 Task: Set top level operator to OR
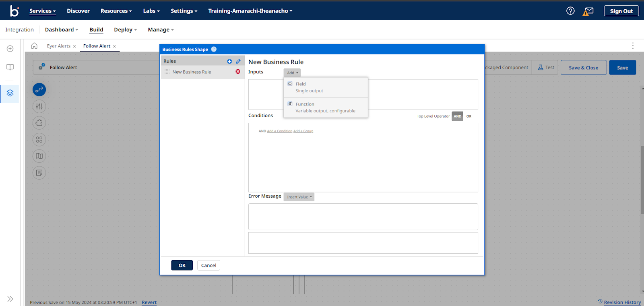(x=469, y=116)
